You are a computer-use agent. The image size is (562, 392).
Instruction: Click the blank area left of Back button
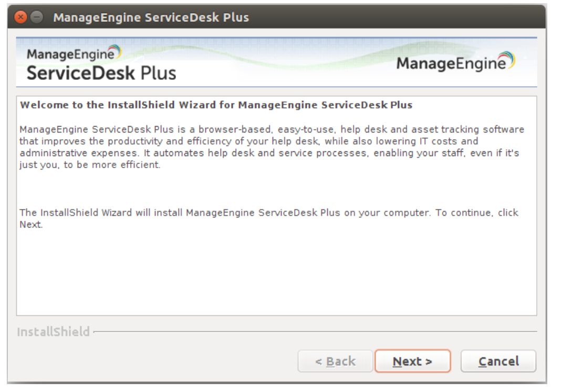(158, 362)
